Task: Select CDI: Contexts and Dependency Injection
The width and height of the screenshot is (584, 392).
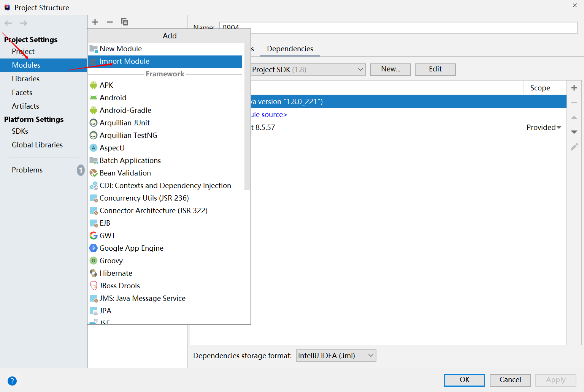Action: pyautogui.click(x=165, y=185)
